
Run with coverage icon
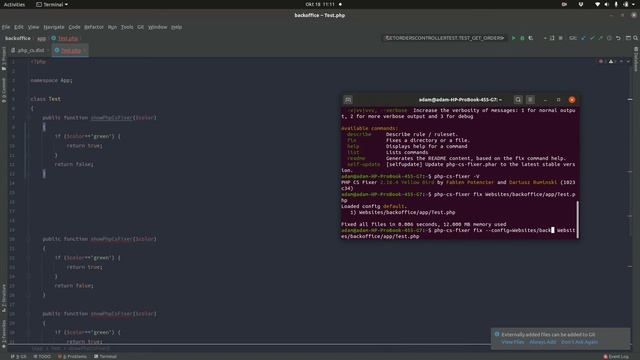coord(531,38)
